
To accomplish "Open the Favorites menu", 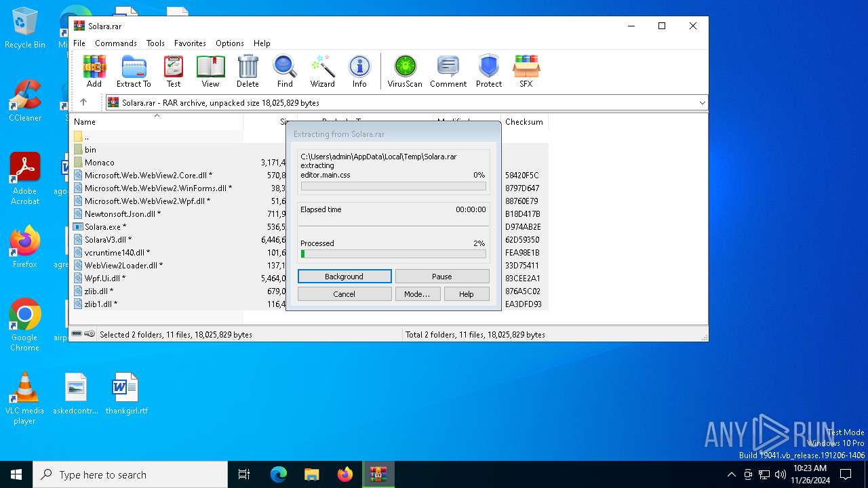I will tap(190, 43).
